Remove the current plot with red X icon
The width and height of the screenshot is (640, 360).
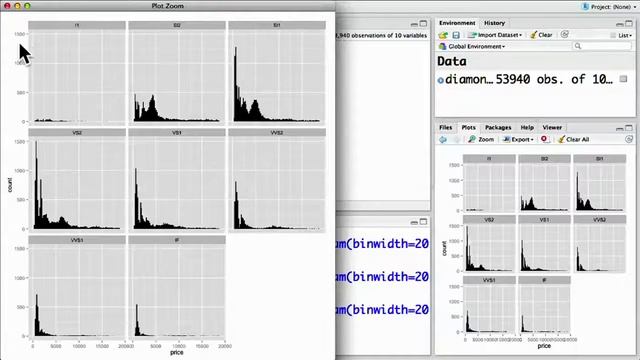point(544,139)
